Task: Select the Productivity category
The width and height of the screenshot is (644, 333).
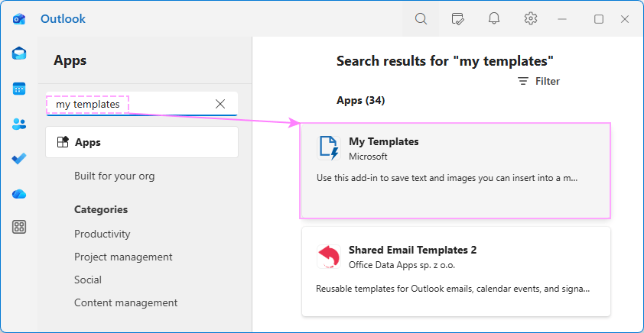Action: tap(102, 234)
